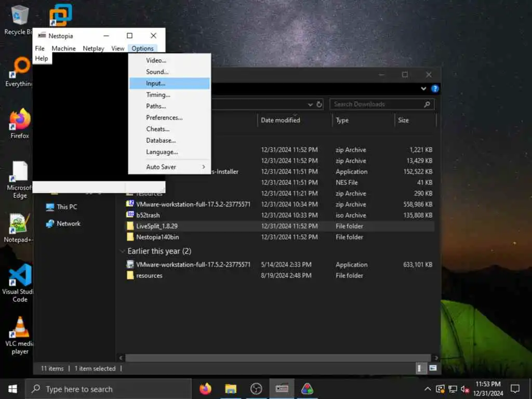Open the notification center icon

515,389
